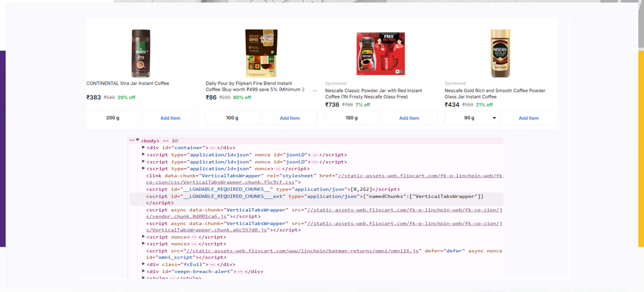
Task: Add CONTINENTAL Xtra coffee to cart
Action: click(x=170, y=118)
